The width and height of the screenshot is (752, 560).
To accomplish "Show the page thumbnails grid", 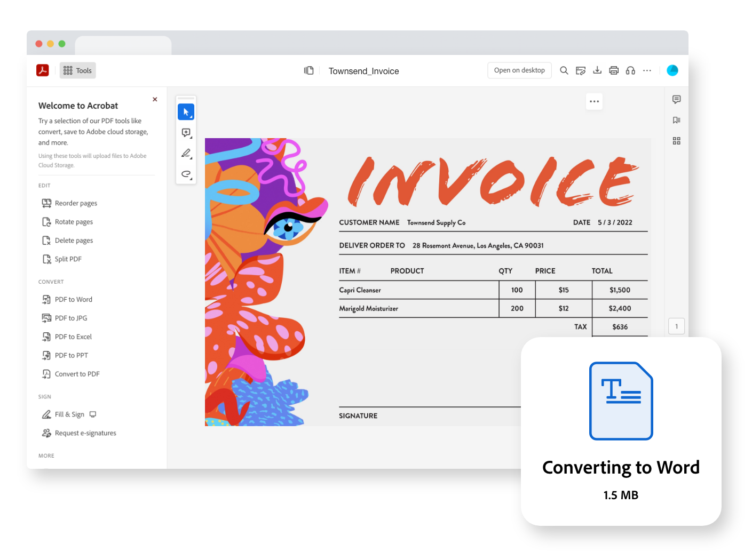I will pos(677,141).
